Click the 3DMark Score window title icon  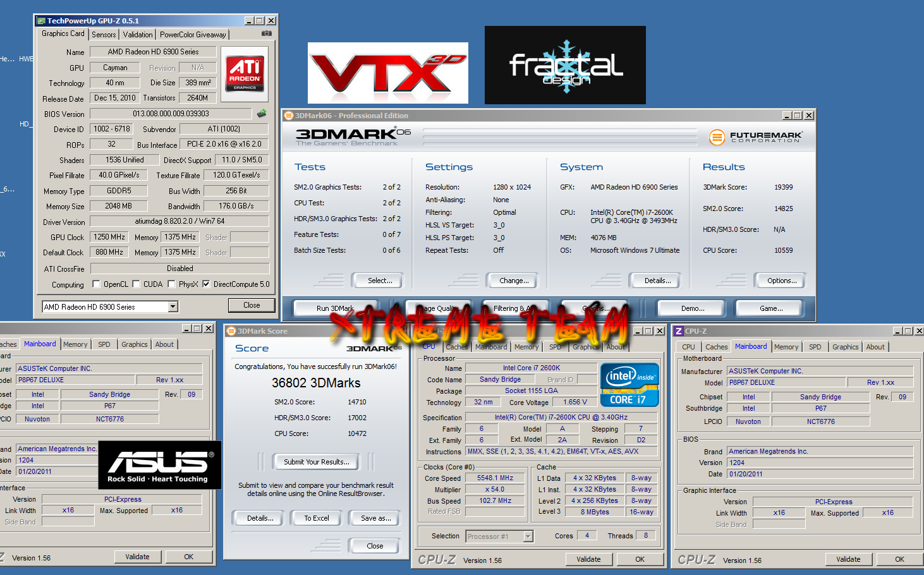231,331
